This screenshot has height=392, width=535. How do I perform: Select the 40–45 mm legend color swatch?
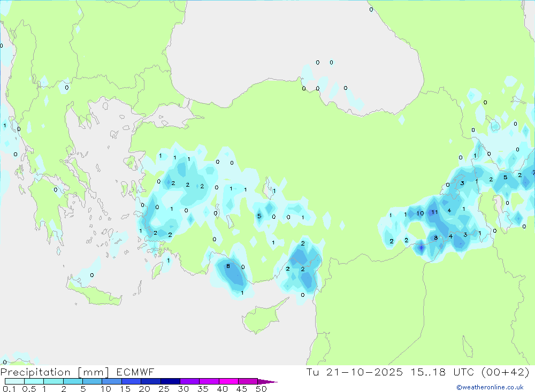click(x=228, y=381)
